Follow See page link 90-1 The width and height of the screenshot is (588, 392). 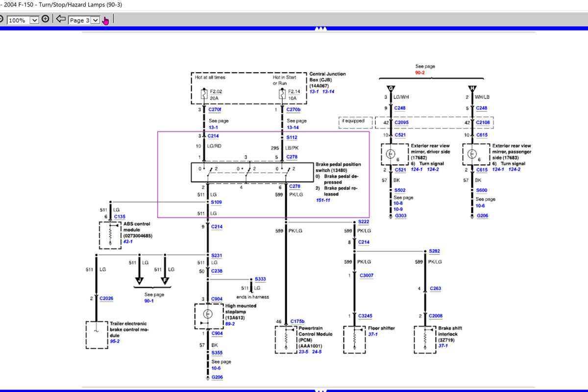[x=149, y=301]
